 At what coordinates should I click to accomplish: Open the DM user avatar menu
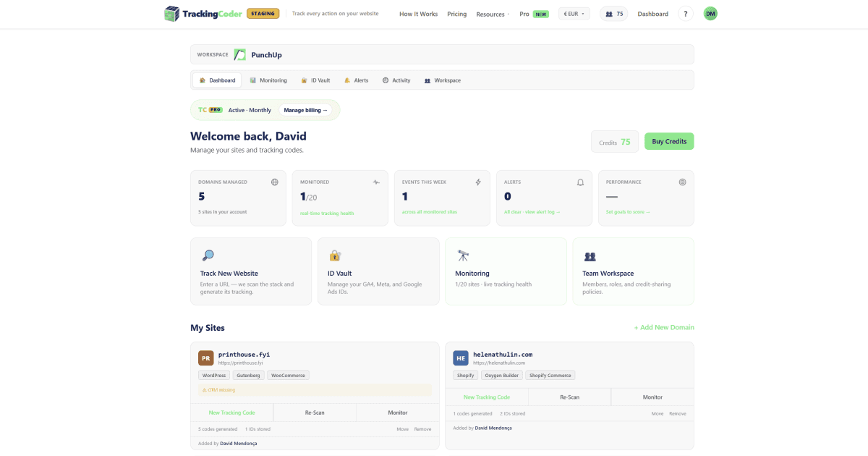710,14
